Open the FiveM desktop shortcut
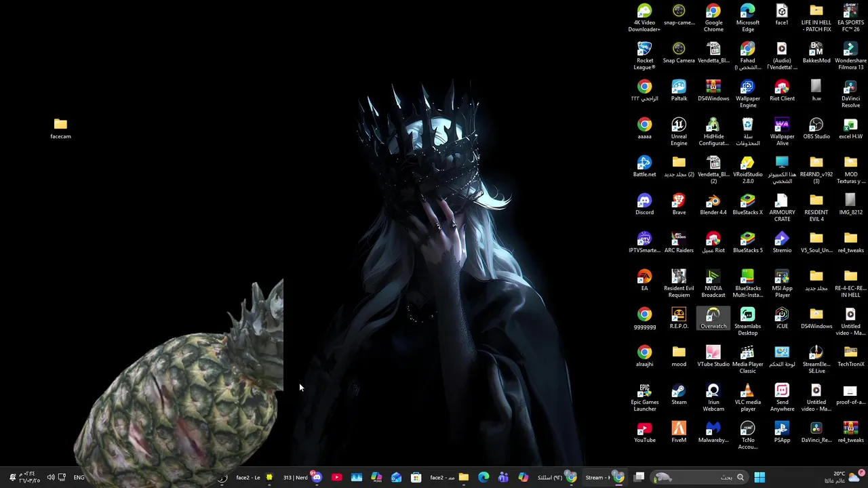The width and height of the screenshot is (868, 488). [679, 432]
